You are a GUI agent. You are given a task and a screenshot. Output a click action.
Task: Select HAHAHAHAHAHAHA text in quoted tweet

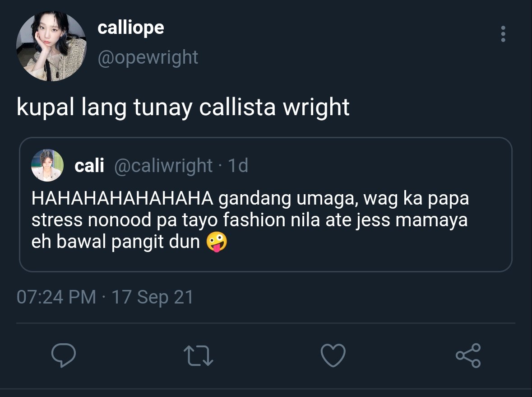tap(122, 198)
